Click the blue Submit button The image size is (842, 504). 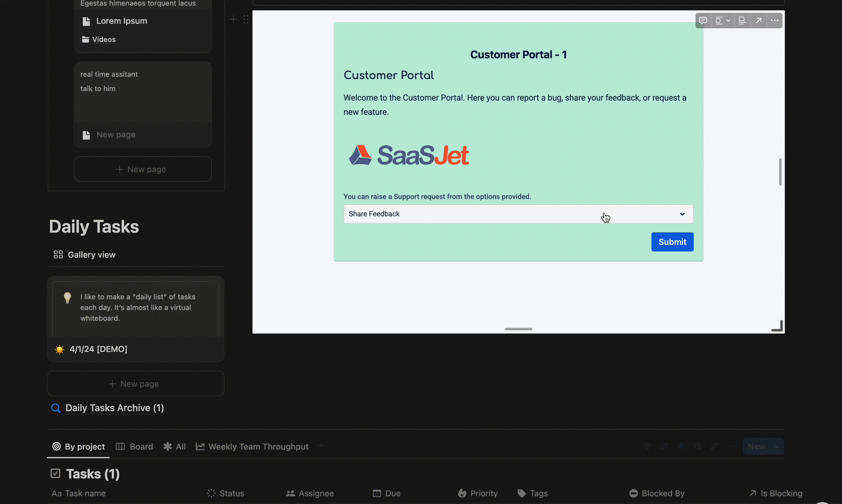pos(672,242)
